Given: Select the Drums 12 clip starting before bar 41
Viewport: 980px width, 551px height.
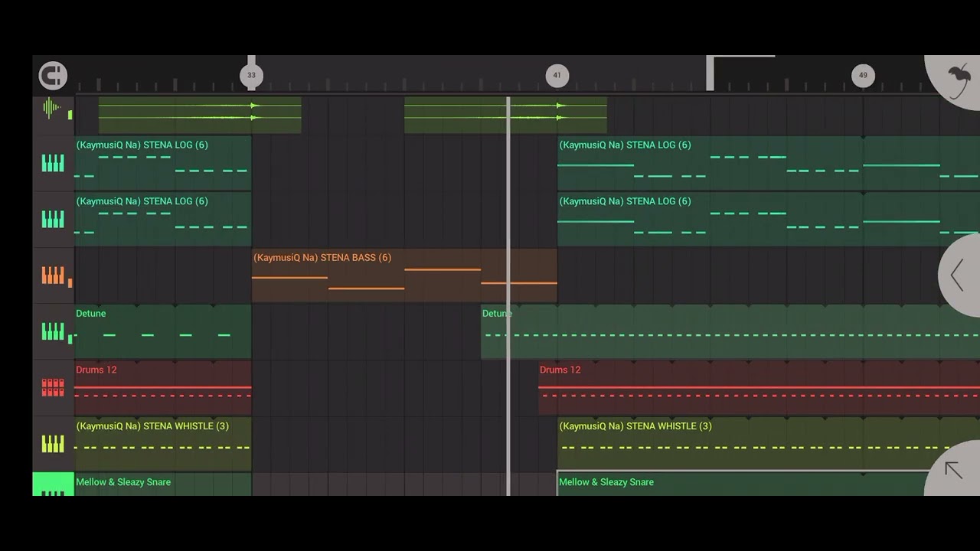Looking at the screenshot, I should tap(759, 388).
